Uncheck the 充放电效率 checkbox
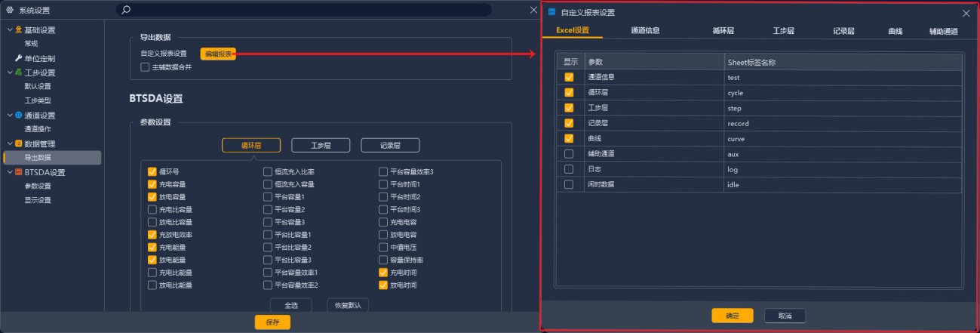 [x=152, y=235]
